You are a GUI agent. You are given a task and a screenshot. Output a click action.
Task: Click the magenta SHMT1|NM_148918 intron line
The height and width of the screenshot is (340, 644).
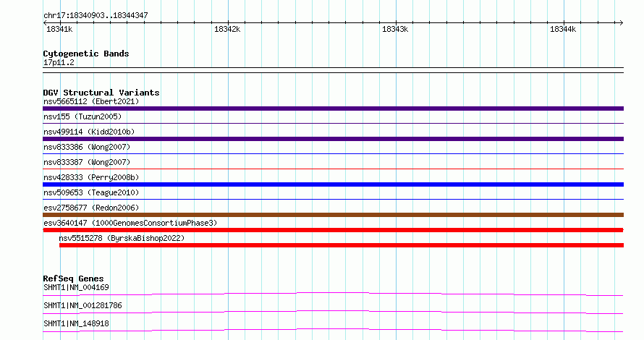click(333, 330)
